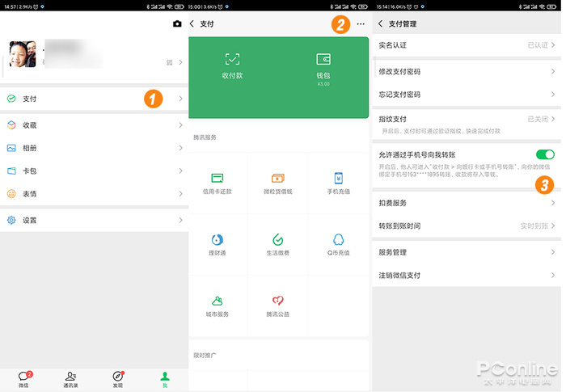Tap the 限时推广 section header
This screenshot has width=566, height=392.
(x=205, y=355)
